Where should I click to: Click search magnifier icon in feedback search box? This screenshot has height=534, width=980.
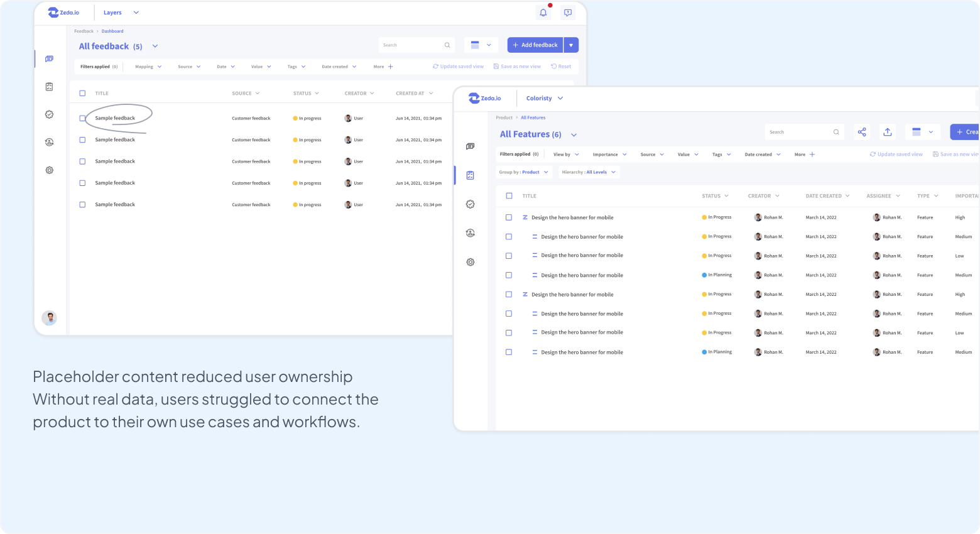(447, 45)
